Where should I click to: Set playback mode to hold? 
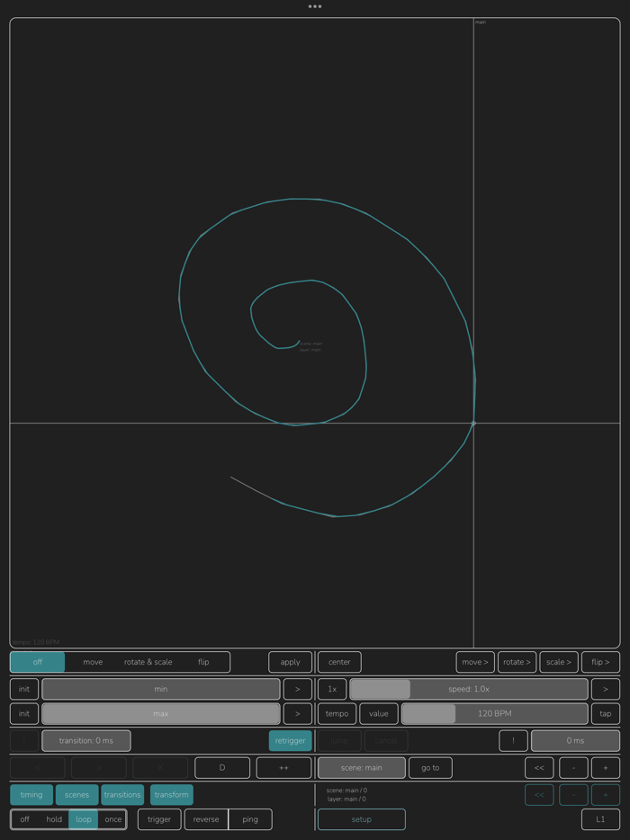pyautogui.click(x=54, y=819)
